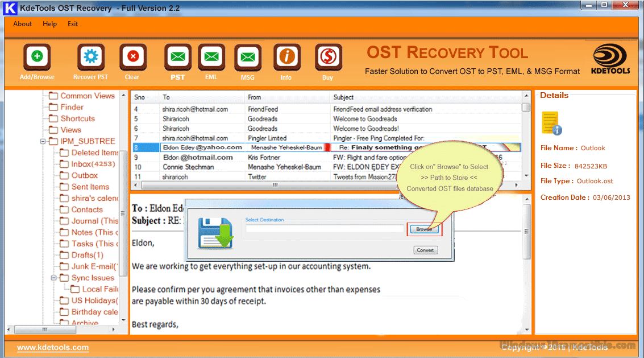Screen dimensions: 644x358
Task: Click the folder tree left scroll arrow
Action: [x=9, y=330]
